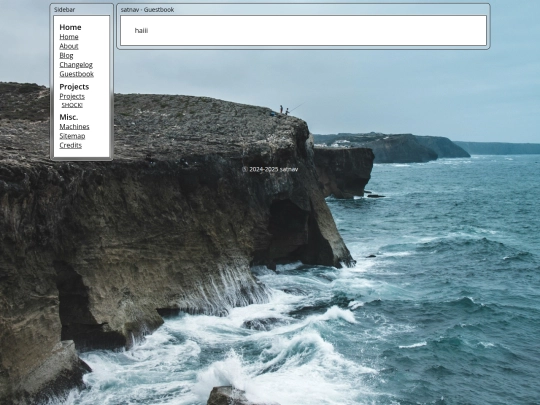View the Credits page
Viewport: 540px width, 405px height.
71,145
